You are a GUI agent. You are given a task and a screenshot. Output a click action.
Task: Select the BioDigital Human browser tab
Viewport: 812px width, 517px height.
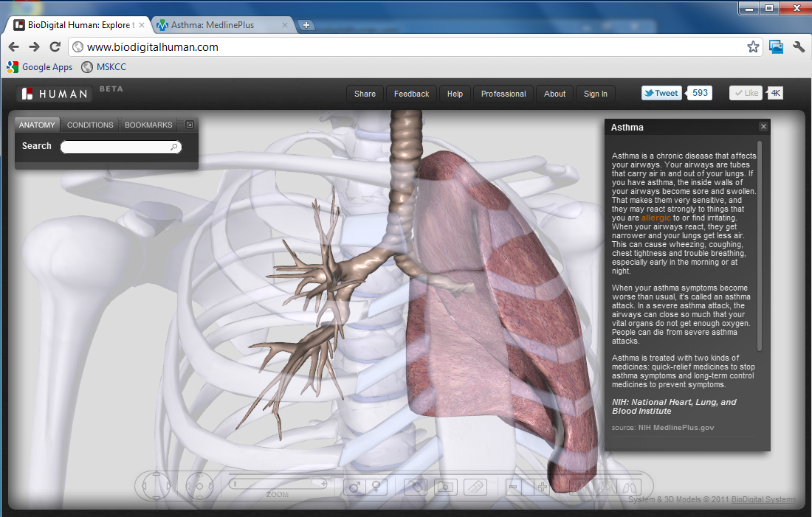pos(78,25)
